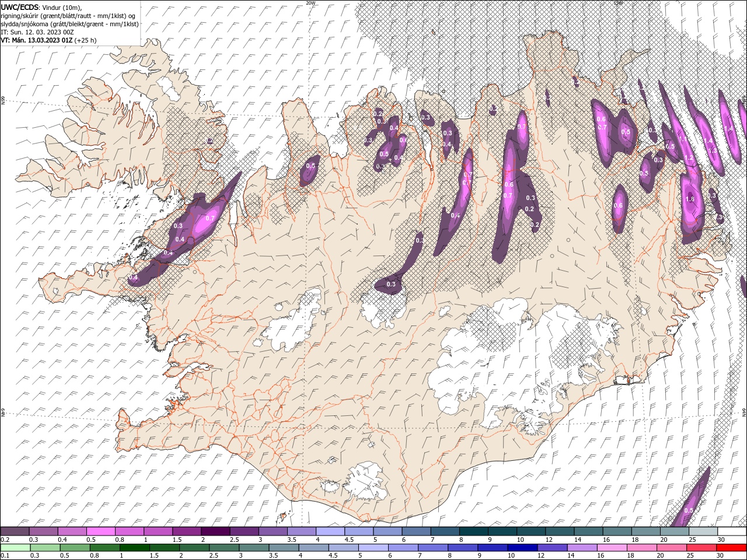Select the dark teal 8 swatch in top legend row
The width and height of the screenshot is (747, 560).
tap(474, 531)
